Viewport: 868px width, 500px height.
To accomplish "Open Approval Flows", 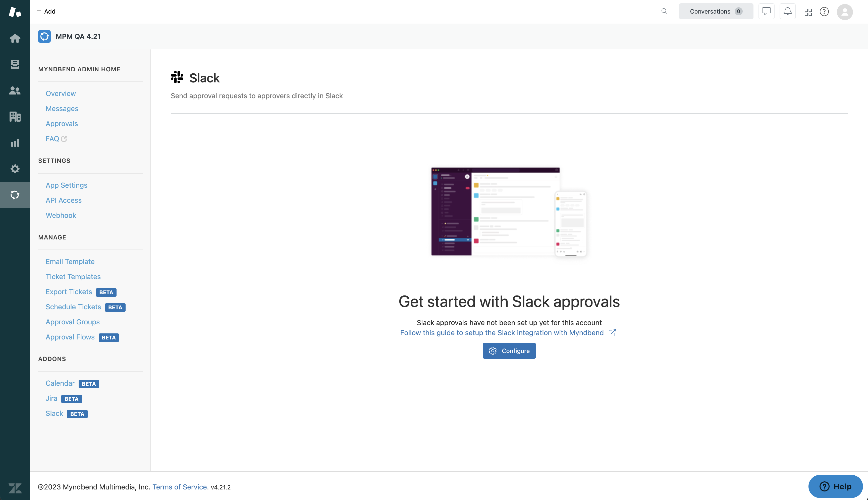I will point(70,337).
